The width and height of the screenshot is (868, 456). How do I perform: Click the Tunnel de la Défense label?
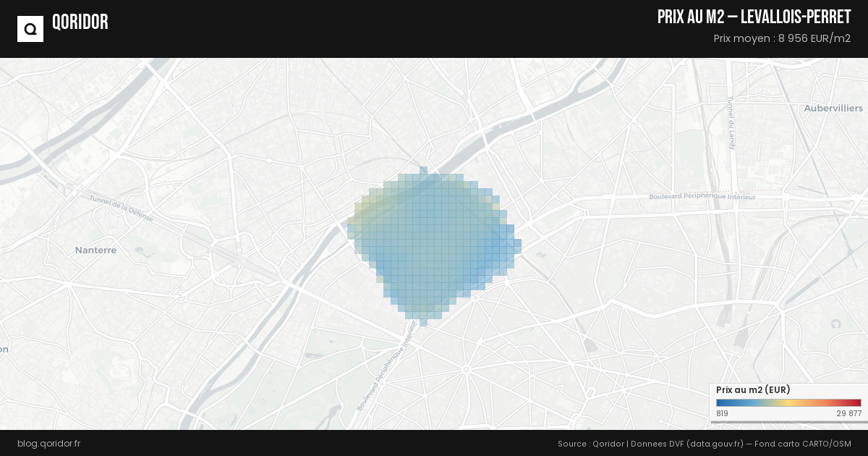122,208
